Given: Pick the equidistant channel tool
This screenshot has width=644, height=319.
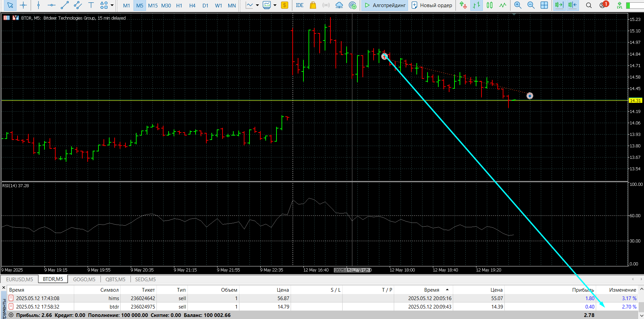Looking at the screenshot, I should click(78, 5).
